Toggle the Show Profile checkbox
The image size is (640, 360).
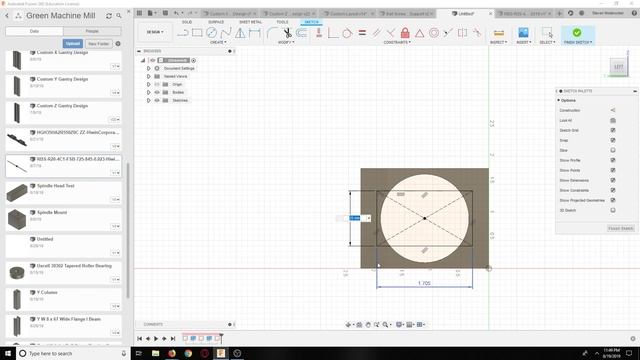[x=613, y=160]
